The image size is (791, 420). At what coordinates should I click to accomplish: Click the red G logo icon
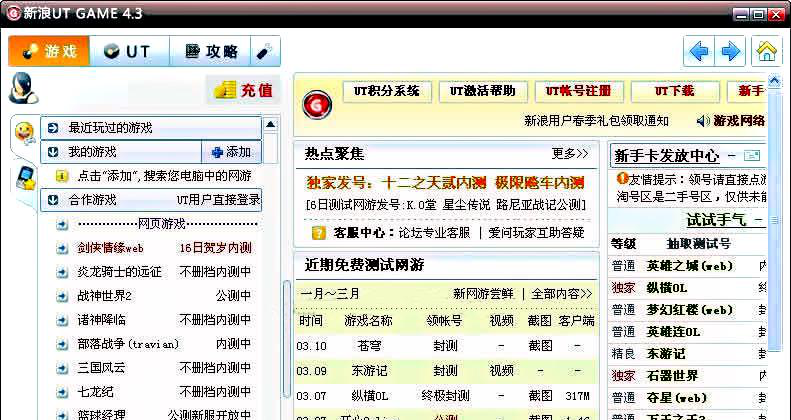317,104
